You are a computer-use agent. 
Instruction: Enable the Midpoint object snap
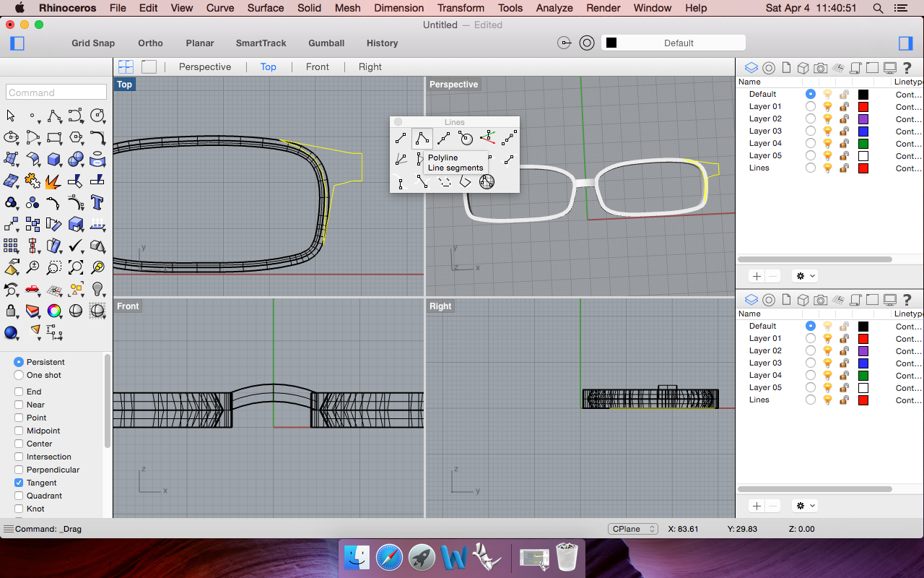pyautogui.click(x=19, y=431)
